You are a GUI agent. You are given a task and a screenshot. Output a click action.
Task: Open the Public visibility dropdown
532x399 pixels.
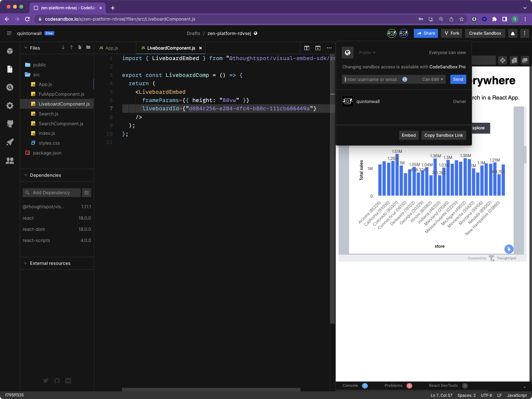pos(367,53)
